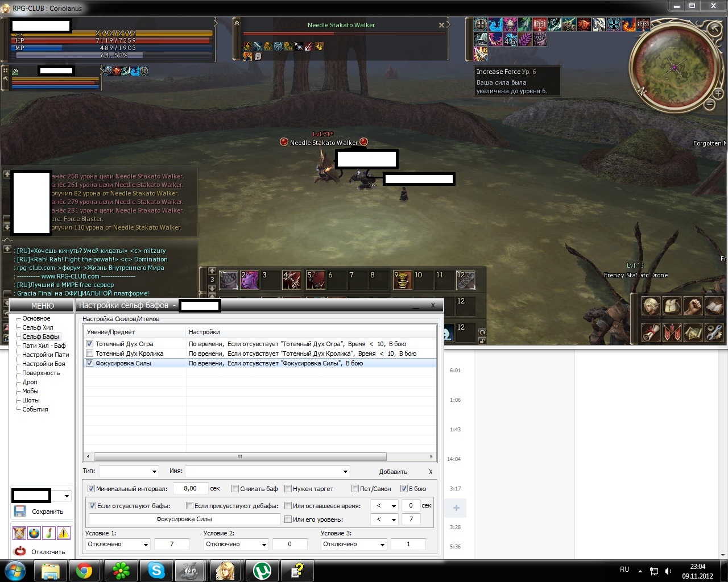This screenshot has height=582, width=728.
Task: Use the weapon skill in hotbar slot 4
Action: (292, 280)
